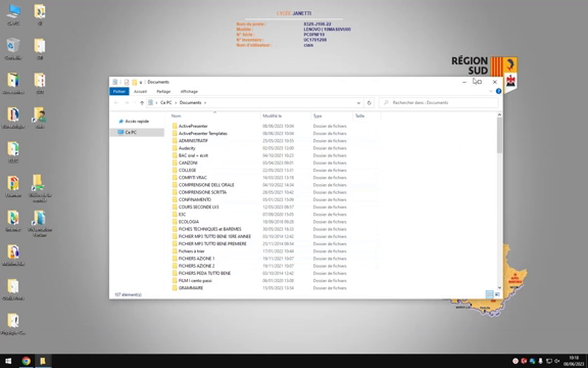This screenshot has height=368, width=588.
Task: Open the Explorer help question mark icon
Action: click(499, 91)
